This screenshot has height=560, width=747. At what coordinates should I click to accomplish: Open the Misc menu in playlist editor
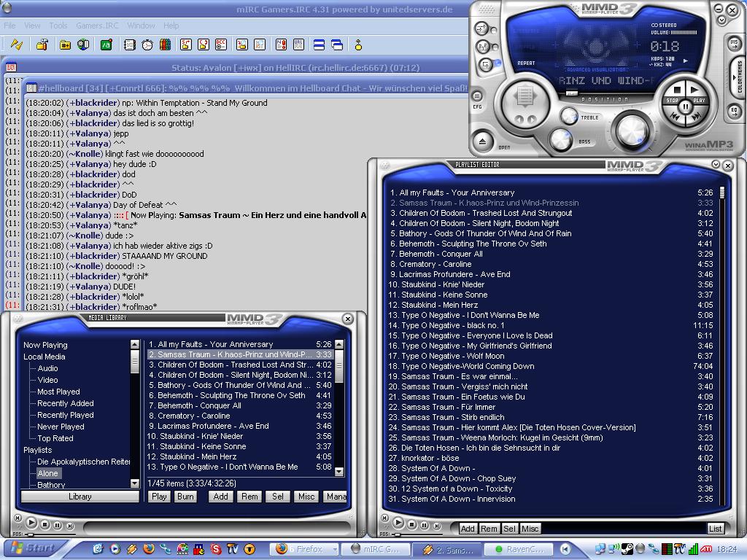(530, 529)
